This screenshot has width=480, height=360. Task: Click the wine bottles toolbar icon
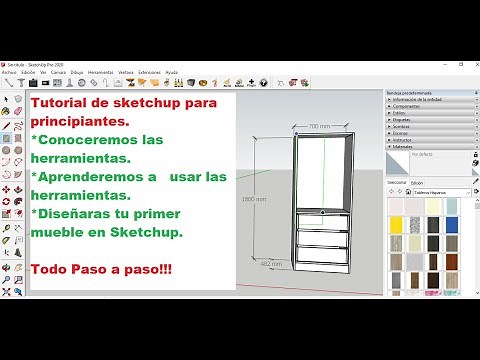coord(179,82)
